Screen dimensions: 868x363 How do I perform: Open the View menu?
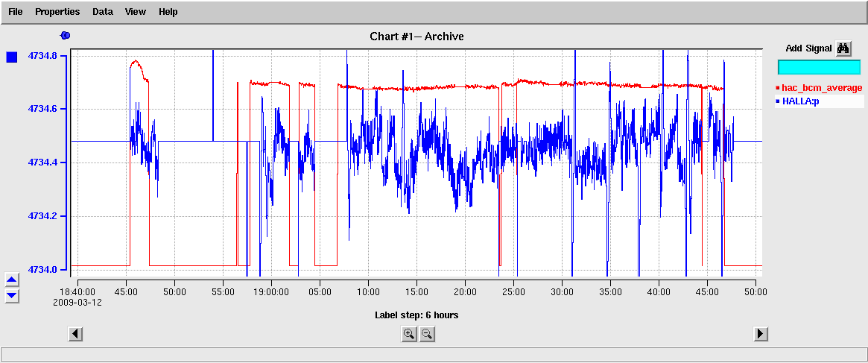coord(136,12)
